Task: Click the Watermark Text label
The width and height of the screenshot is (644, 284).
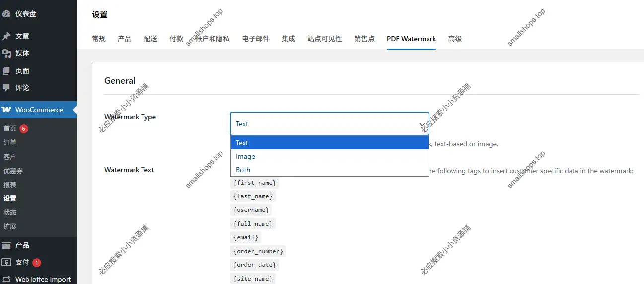Action: coord(129,170)
